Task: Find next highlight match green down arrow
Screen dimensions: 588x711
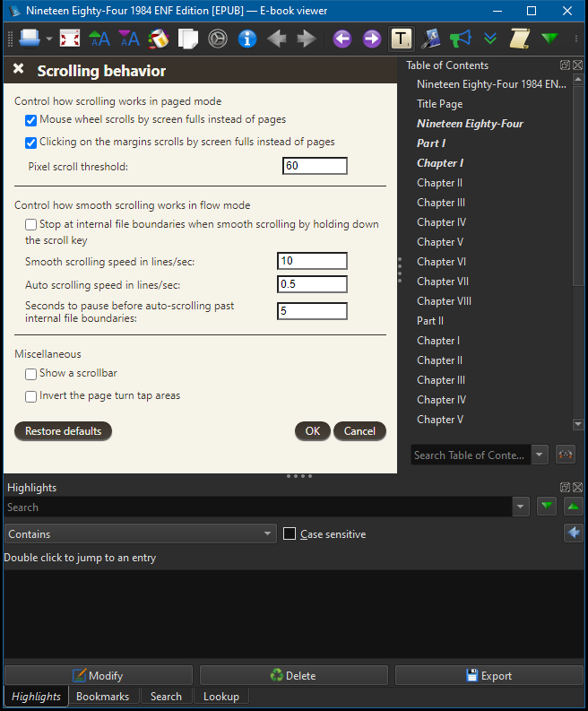Action: click(x=547, y=507)
